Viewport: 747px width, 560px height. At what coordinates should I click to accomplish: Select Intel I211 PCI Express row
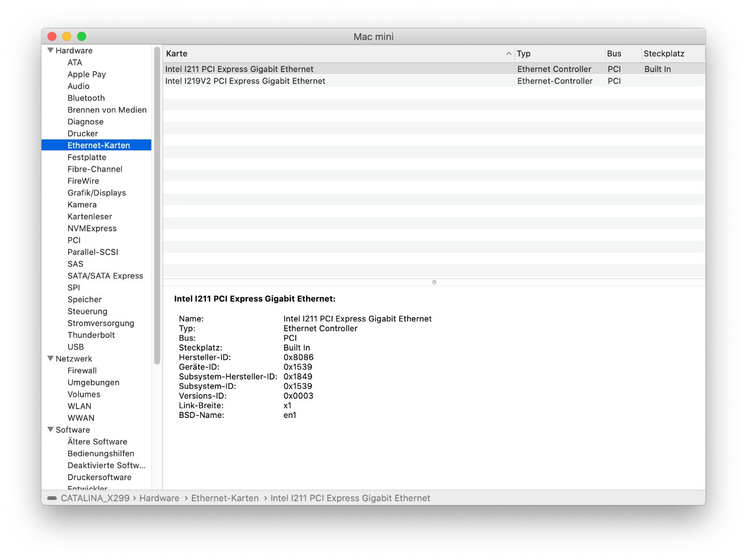(434, 69)
